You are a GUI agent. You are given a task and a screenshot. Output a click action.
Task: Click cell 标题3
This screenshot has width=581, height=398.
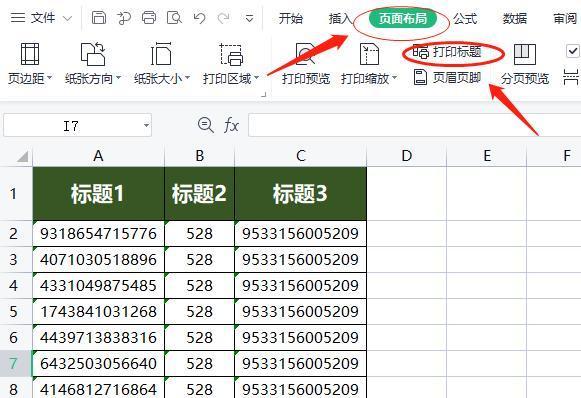click(x=301, y=193)
